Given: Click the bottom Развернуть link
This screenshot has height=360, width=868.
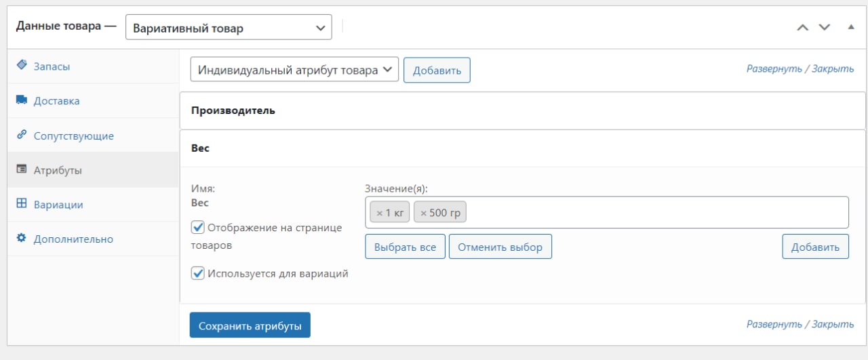Looking at the screenshot, I should [x=774, y=324].
